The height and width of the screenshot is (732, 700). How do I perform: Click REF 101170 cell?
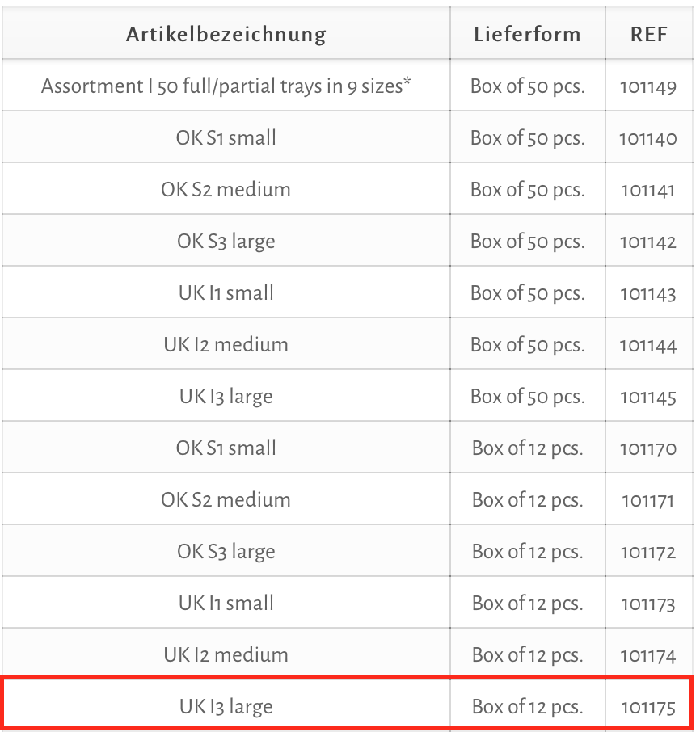(x=649, y=448)
